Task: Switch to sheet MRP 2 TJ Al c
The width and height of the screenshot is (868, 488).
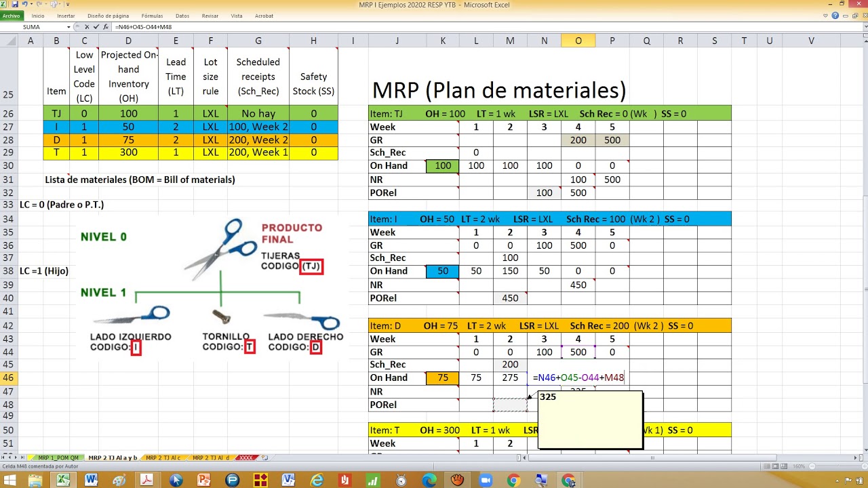Action: tap(163, 457)
